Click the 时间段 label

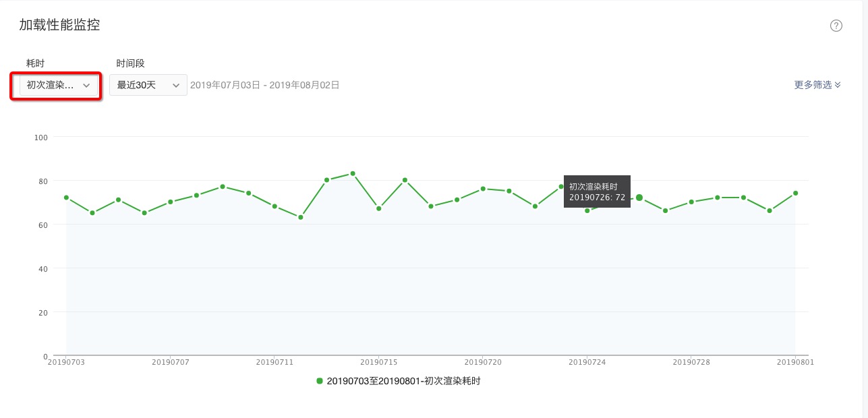[x=130, y=63]
